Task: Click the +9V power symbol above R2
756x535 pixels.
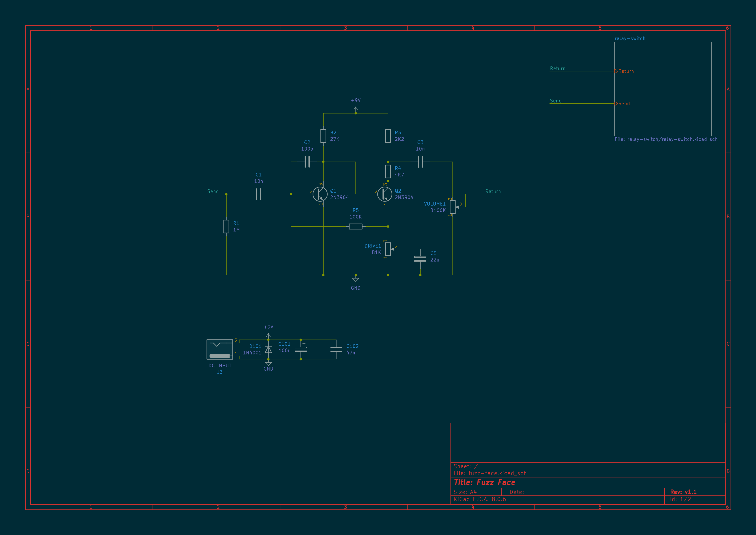Action: (356, 109)
